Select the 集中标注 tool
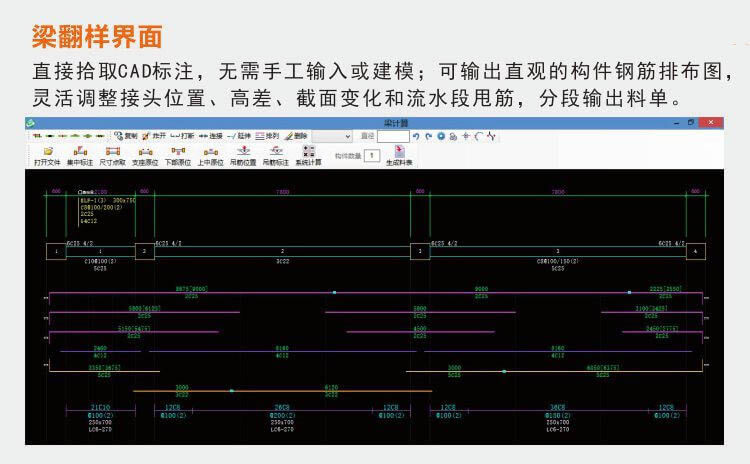Viewport: 750px width, 464px height. tap(79, 155)
